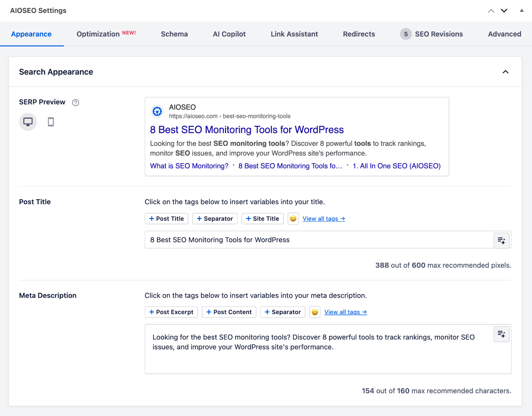532x416 pixels.
Task: Click the SEO Revisions count badge '5'
Action: click(406, 34)
